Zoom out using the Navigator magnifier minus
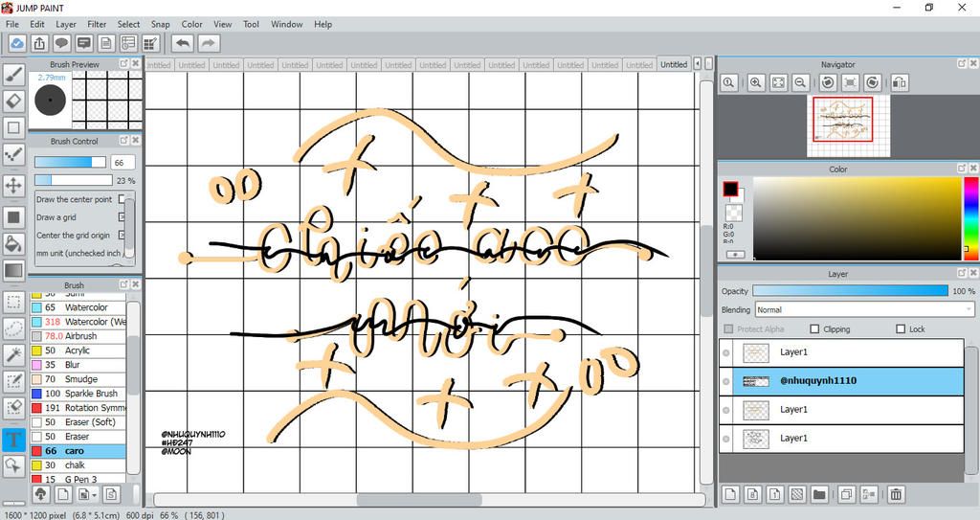Screen dimensions: 980x520 tap(799, 82)
